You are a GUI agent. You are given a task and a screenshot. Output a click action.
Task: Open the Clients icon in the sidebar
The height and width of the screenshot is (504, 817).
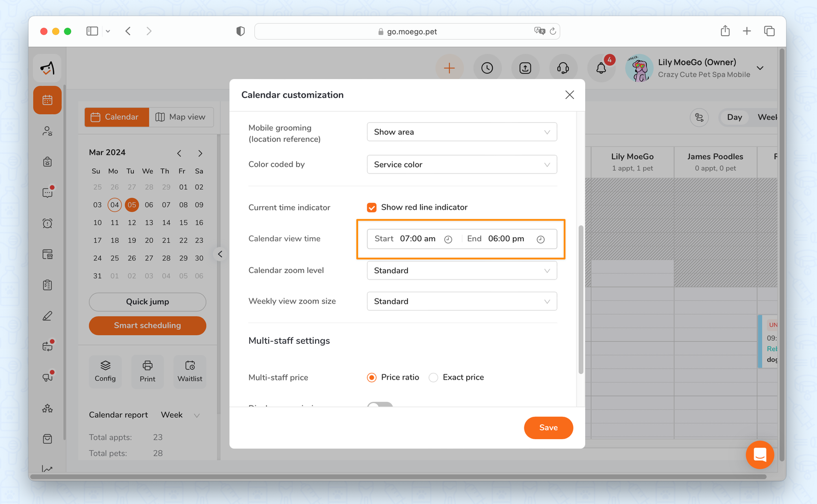(47, 131)
